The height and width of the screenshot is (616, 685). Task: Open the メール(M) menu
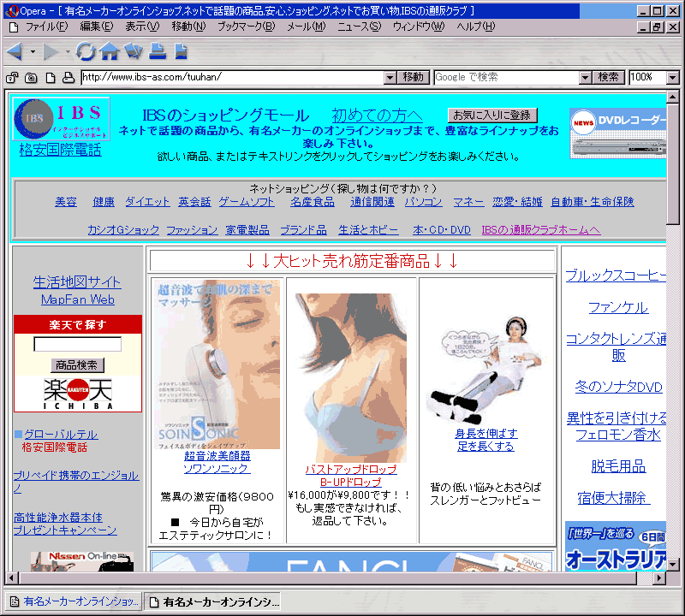307,27
